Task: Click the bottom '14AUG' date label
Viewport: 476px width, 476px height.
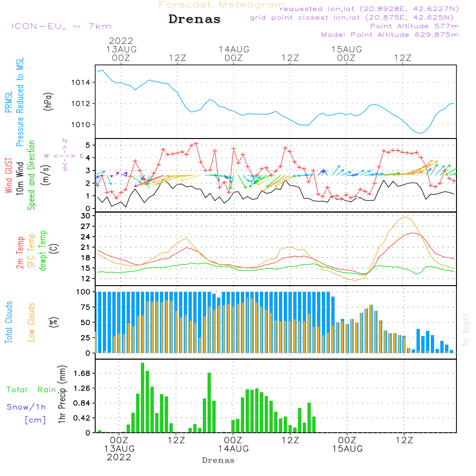Action: point(233,448)
